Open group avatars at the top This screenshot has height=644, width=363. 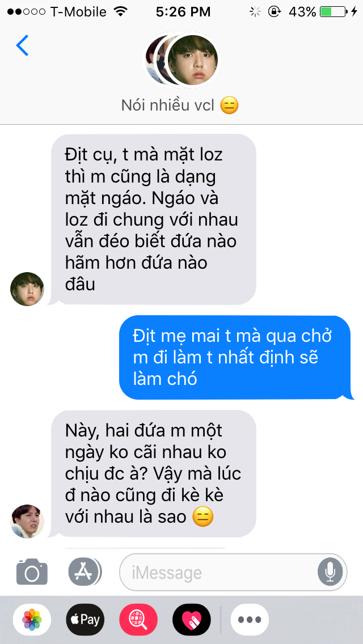181,60
